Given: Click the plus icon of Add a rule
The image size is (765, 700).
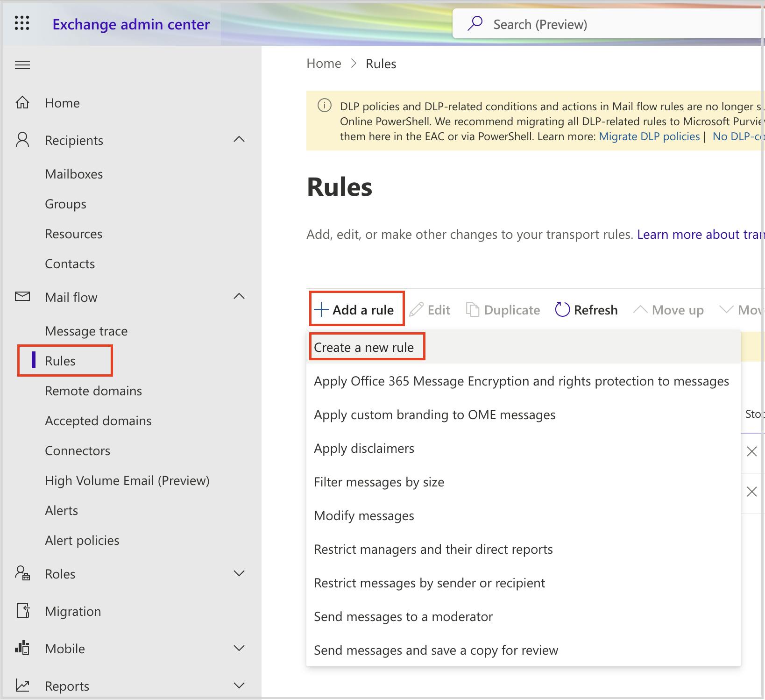Looking at the screenshot, I should pos(321,309).
